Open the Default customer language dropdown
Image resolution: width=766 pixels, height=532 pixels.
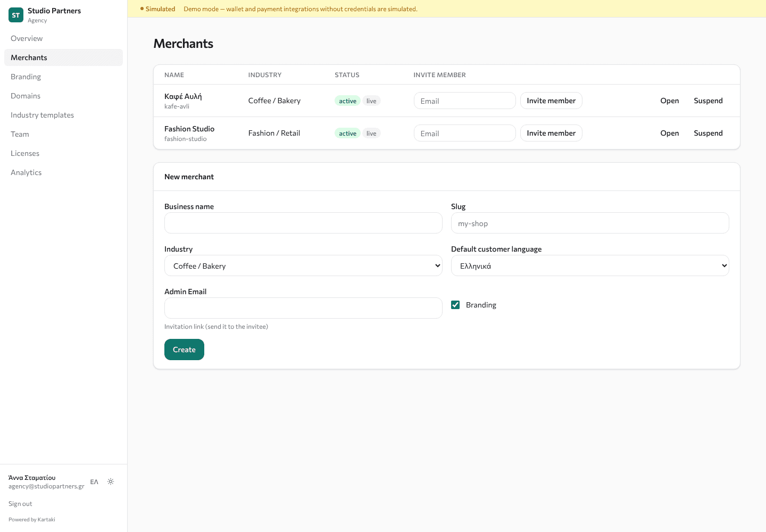point(590,265)
